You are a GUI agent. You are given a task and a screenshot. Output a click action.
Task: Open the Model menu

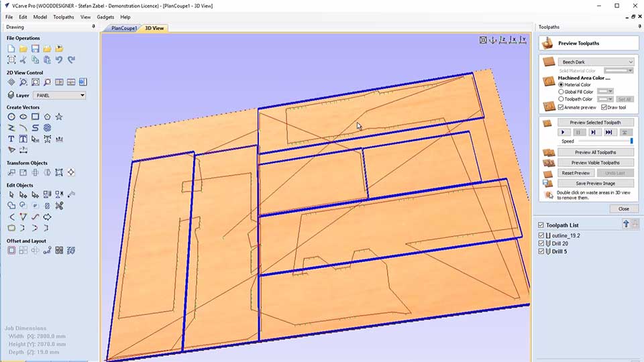coord(40,17)
